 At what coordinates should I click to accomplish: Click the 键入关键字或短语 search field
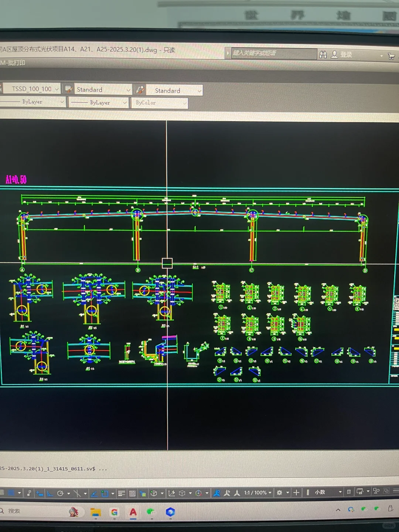pyautogui.click(x=274, y=53)
